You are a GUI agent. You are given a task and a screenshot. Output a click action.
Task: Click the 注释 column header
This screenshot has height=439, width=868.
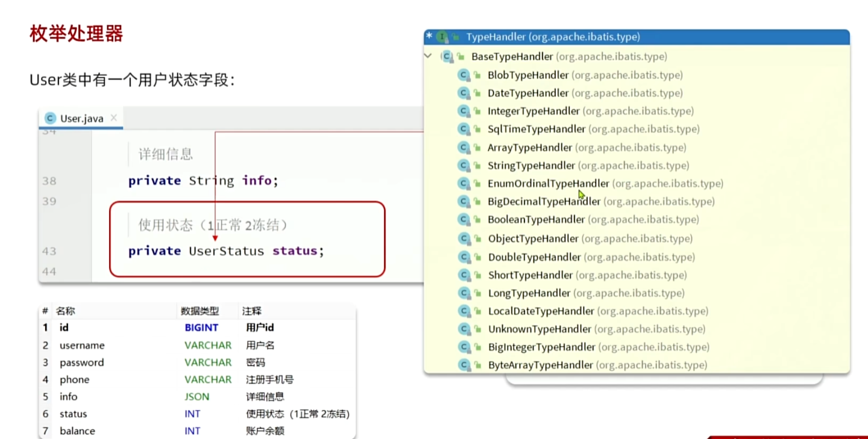[x=252, y=311]
